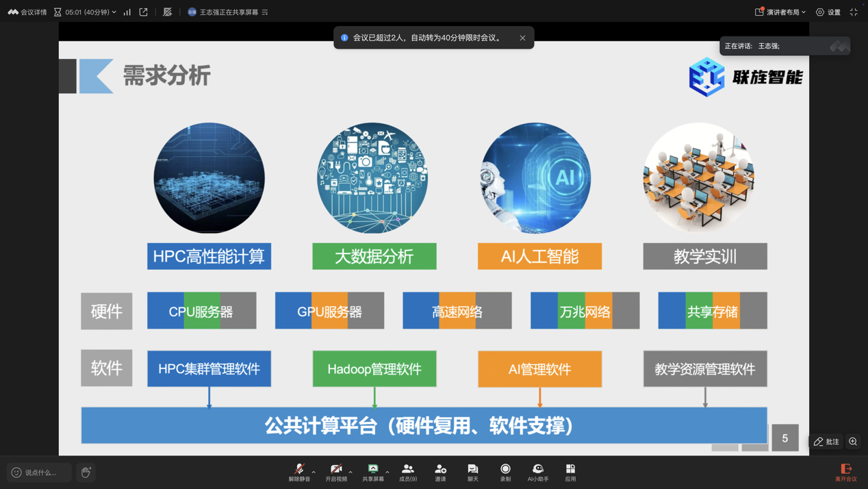
Task: Expand audio options arrow beside 解除静音
Action: coord(314,472)
